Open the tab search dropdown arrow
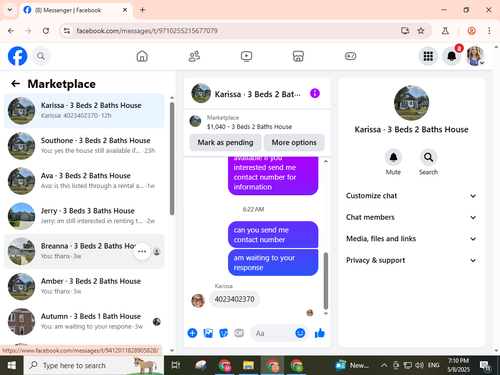Screen dimensions: 500x375 click(x=10, y=10)
